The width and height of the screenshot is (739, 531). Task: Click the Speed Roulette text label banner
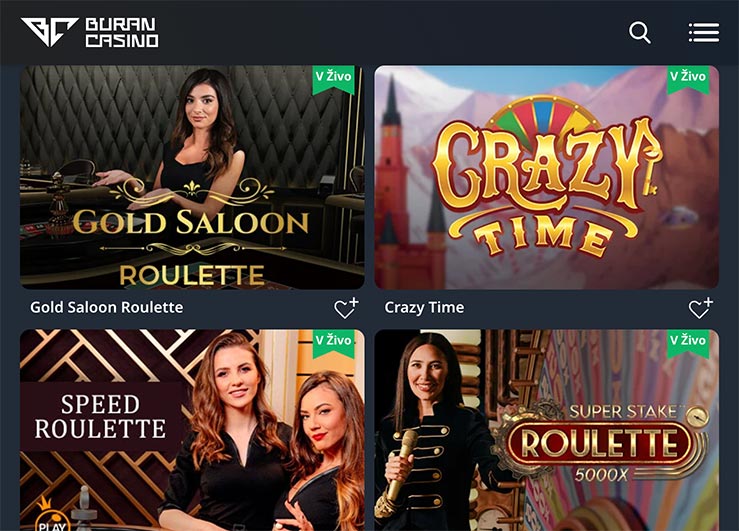[x=100, y=417]
